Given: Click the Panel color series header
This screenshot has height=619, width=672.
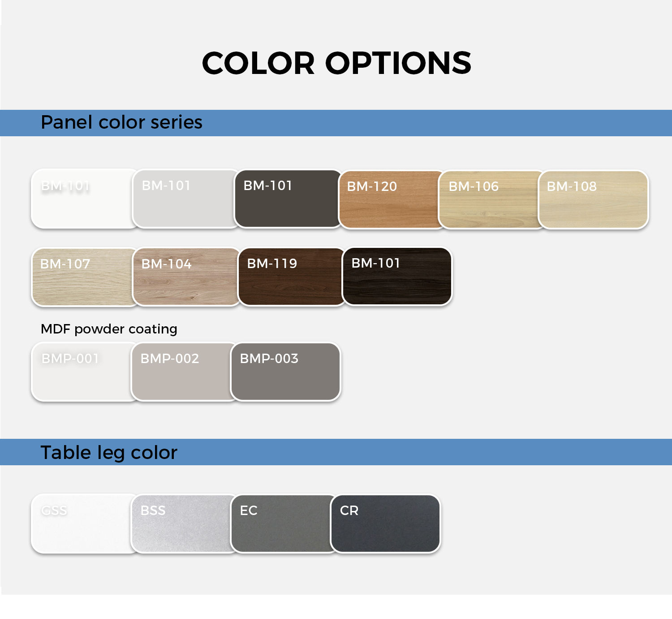Looking at the screenshot, I should pyautogui.click(x=121, y=122).
